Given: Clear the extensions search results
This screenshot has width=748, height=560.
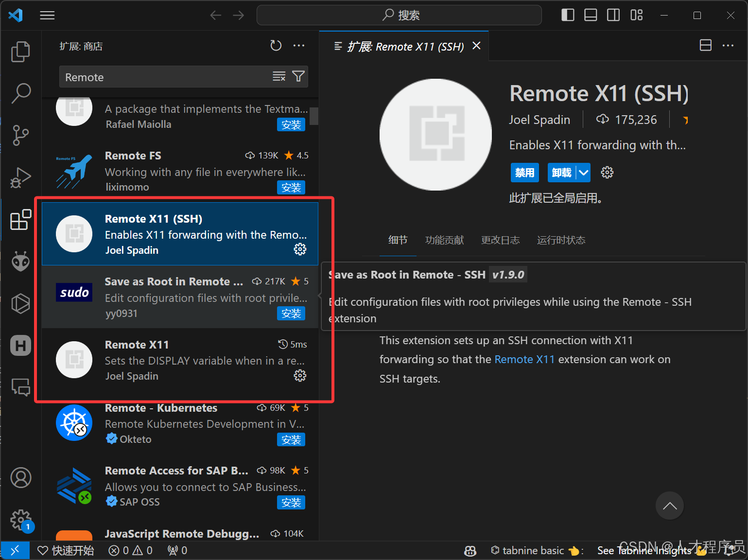Looking at the screenshot, I should coord(279,76).
